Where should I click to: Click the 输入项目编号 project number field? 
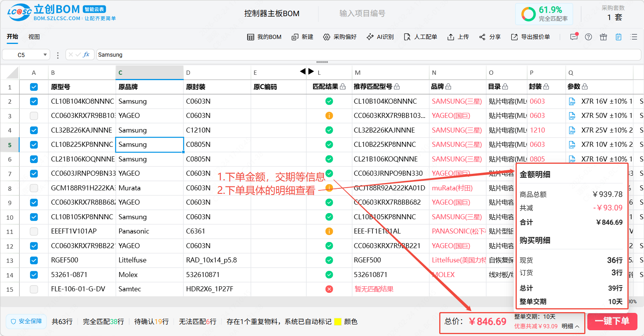[362, 13]
